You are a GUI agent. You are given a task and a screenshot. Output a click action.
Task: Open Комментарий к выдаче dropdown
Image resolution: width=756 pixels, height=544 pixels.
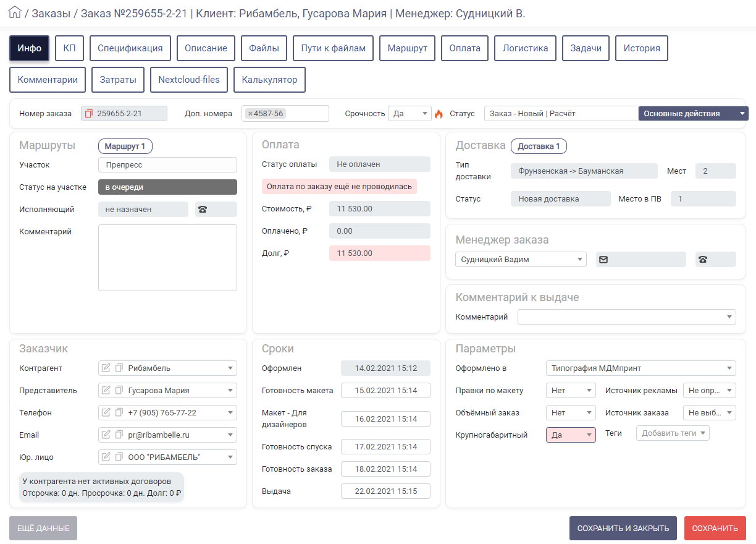click(627, 317)
